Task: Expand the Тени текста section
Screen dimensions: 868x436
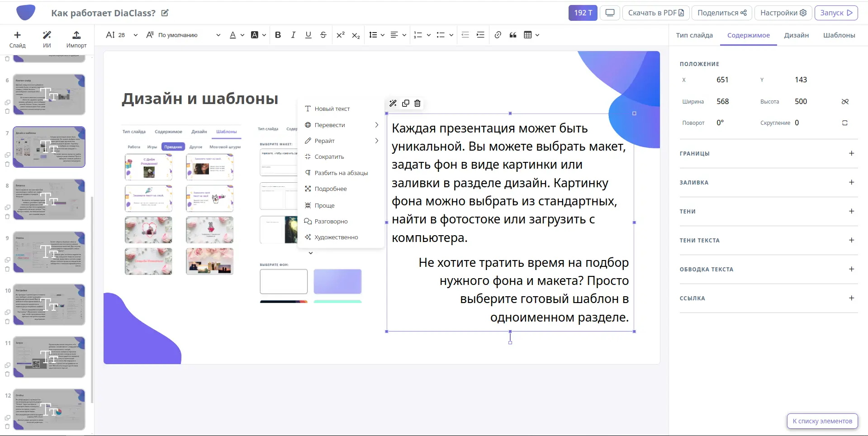Action: (851, 240)
